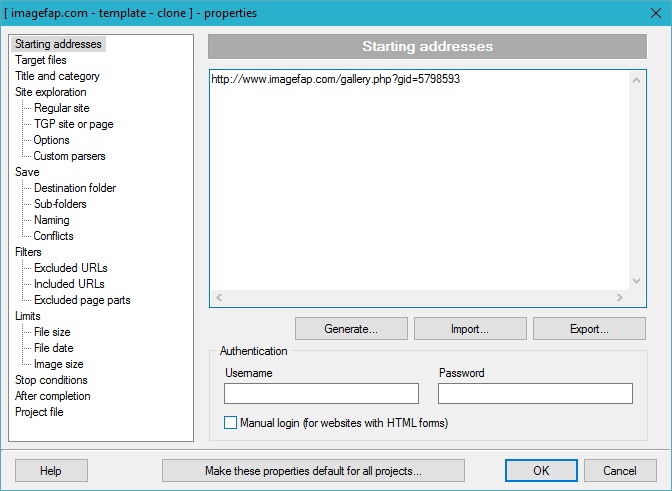This screenshot has width=672, height=491.
Task: Click the Import... button
Action: (470, 329)
